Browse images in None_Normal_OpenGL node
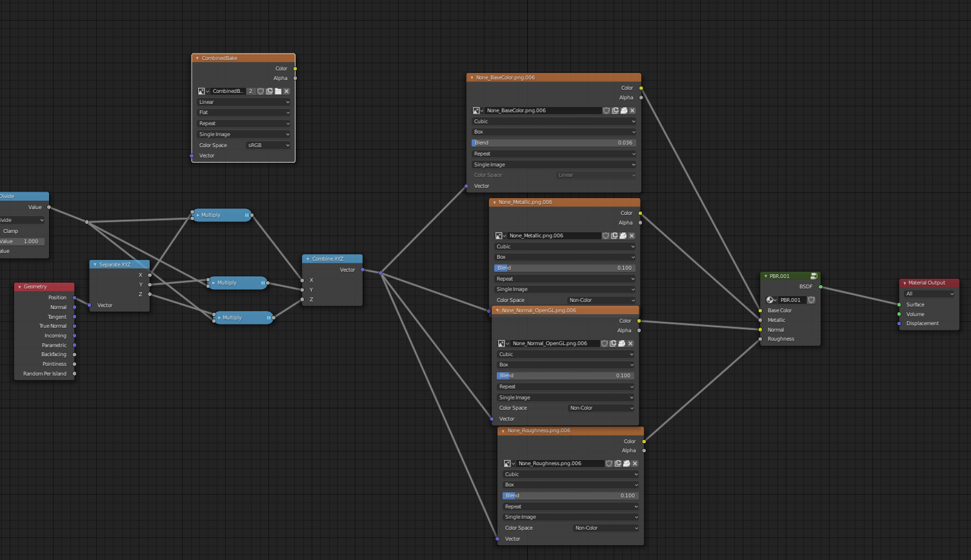This screenshot has height=560, width=971. [503, 343]
